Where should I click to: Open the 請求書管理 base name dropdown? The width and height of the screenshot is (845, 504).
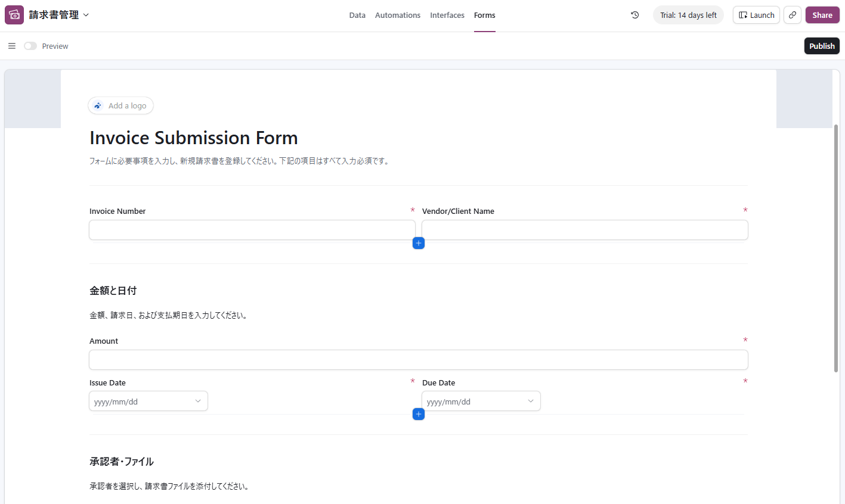point(59,15)
